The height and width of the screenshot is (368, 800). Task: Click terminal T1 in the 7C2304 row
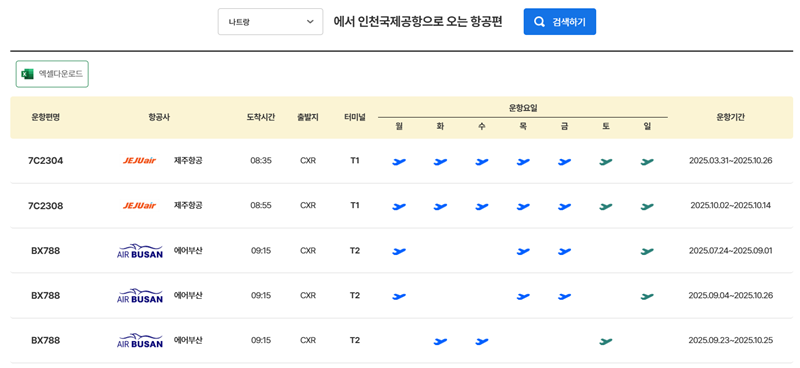click(x=355, y=161)
